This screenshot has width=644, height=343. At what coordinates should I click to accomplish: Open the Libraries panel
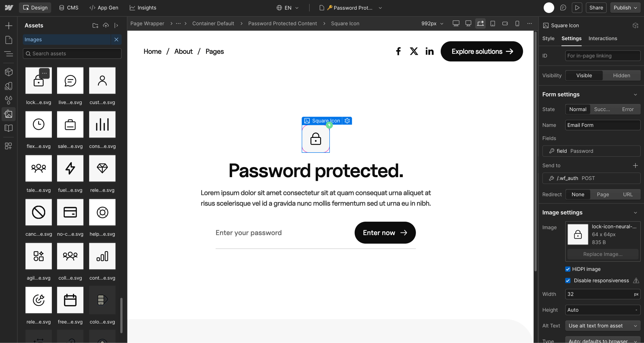click(9, 128)
